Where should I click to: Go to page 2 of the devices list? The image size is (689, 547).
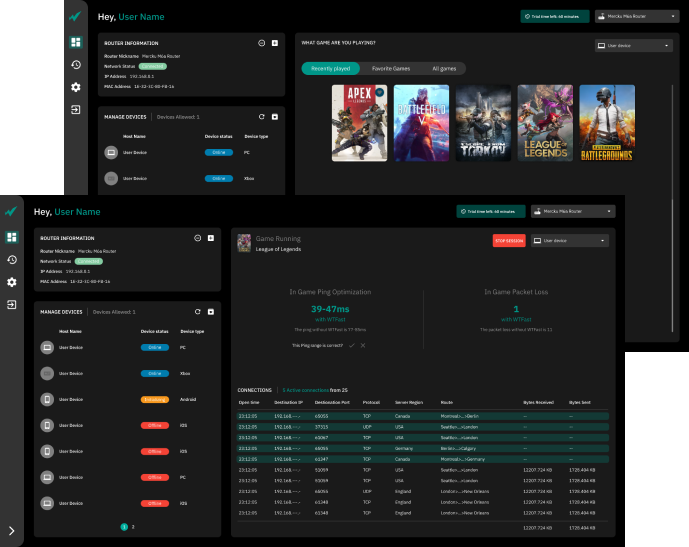(133, 526)
